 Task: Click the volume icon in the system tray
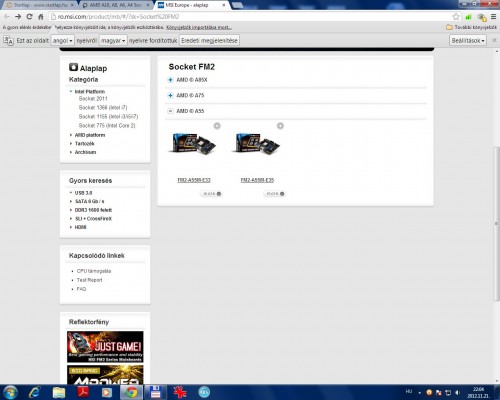(458, 392)
